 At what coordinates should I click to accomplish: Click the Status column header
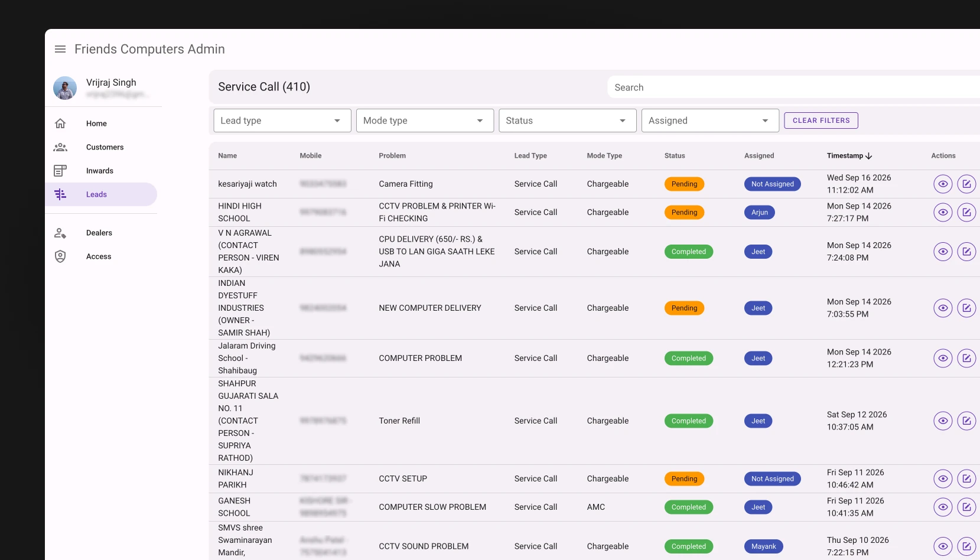(x=675, y=156)
